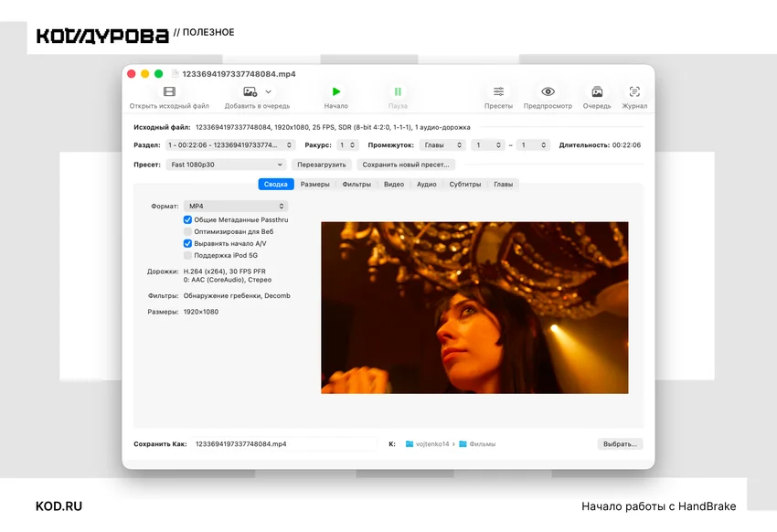Screen dimensions: 777x532
Task: Open the Промежуток Главы range type dropdown
Action: pos(443,145)
